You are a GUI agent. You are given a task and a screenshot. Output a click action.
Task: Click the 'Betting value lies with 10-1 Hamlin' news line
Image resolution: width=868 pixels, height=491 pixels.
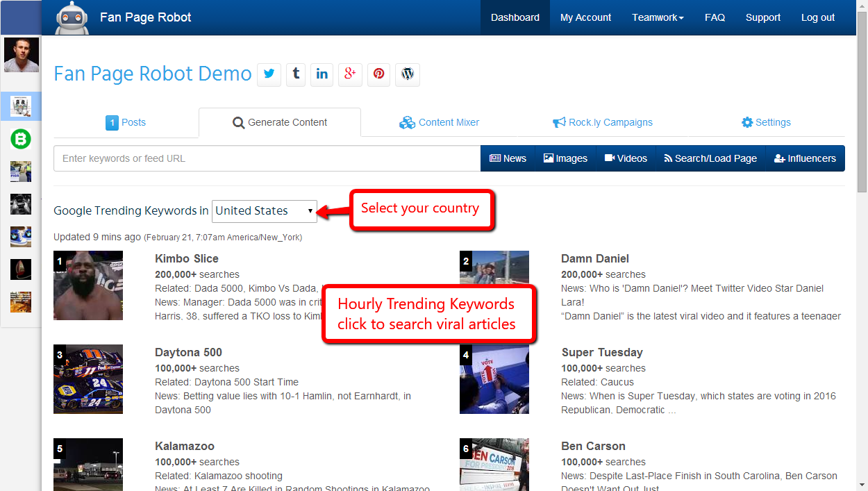tap(283, 403)
